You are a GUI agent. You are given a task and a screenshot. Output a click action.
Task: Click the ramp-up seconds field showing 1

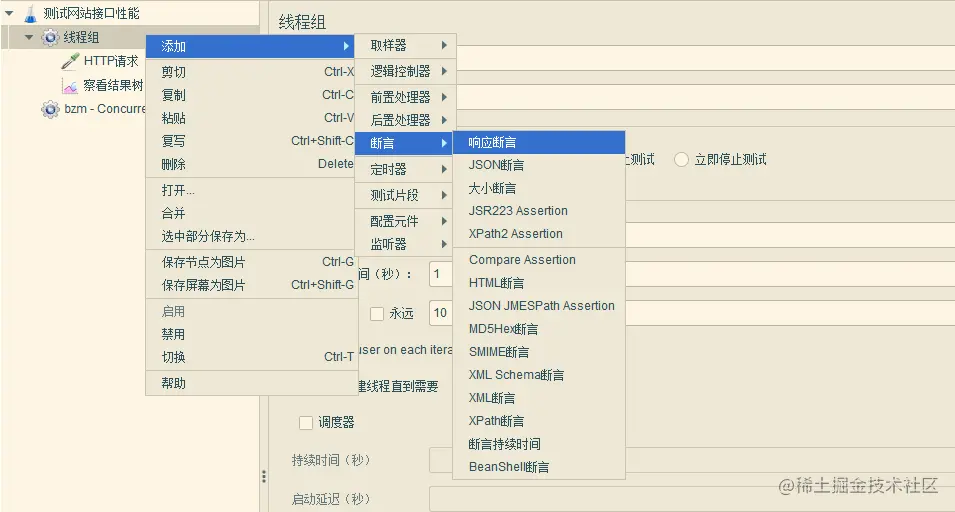pos(440,275)
